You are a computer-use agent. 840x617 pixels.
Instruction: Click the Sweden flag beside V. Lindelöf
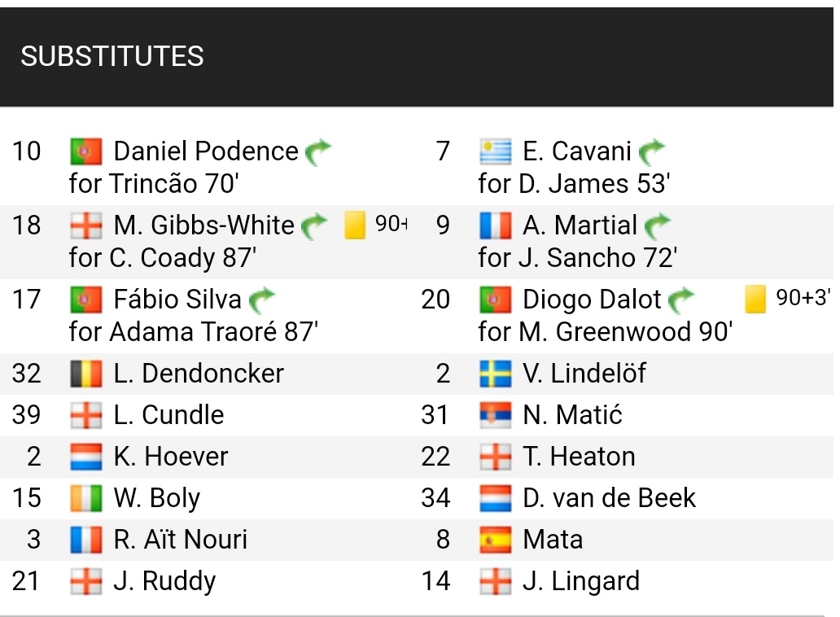496,374
